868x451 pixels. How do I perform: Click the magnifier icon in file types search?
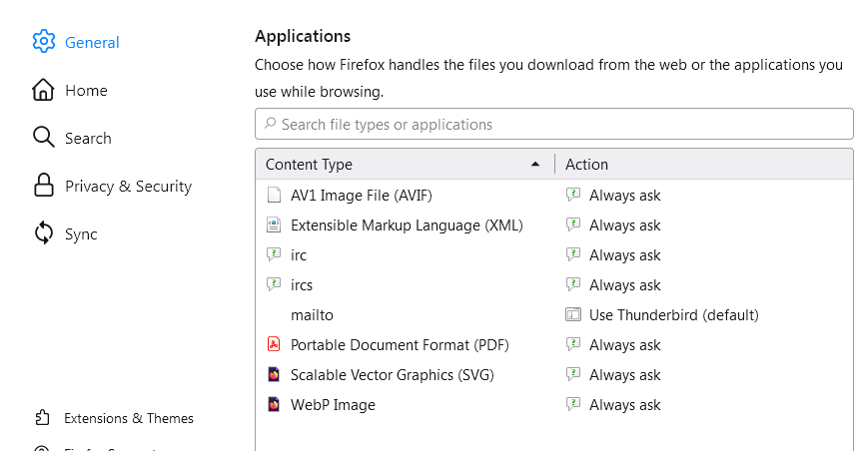[x=270, y=124]
